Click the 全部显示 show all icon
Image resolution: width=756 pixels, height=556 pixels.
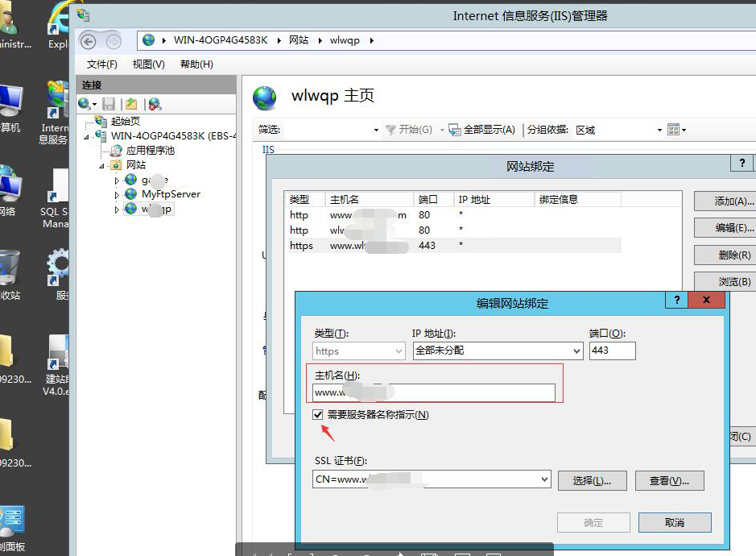point(455,130)
